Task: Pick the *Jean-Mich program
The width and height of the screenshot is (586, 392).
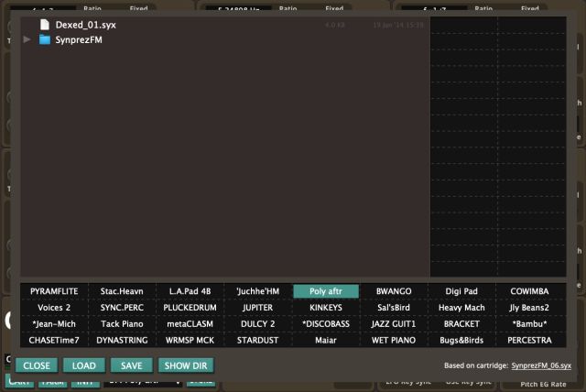Action: point(54,324)
